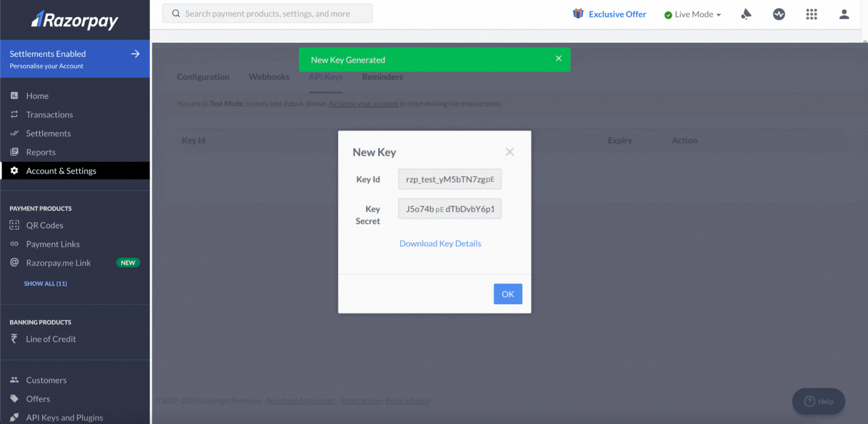Click the Settlements Enabled arrow icon

135,54
